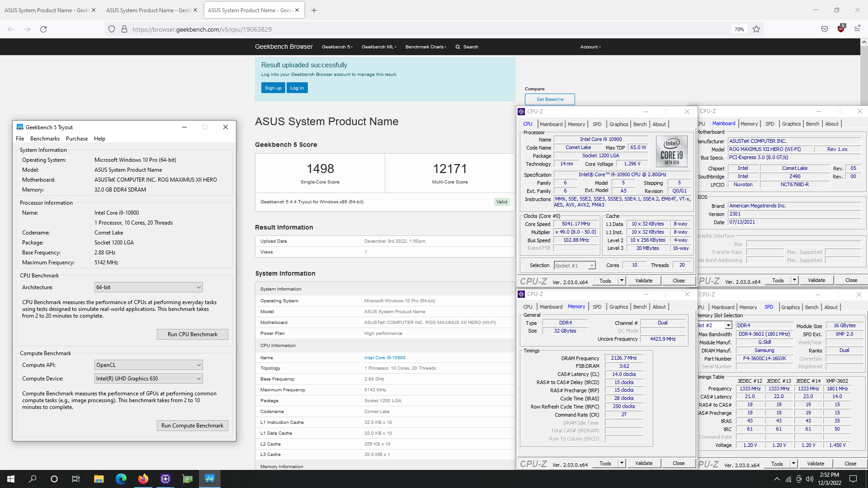868x488 pixels.
Task: Go back with the browser back arrow
Action: pos(11,29)
